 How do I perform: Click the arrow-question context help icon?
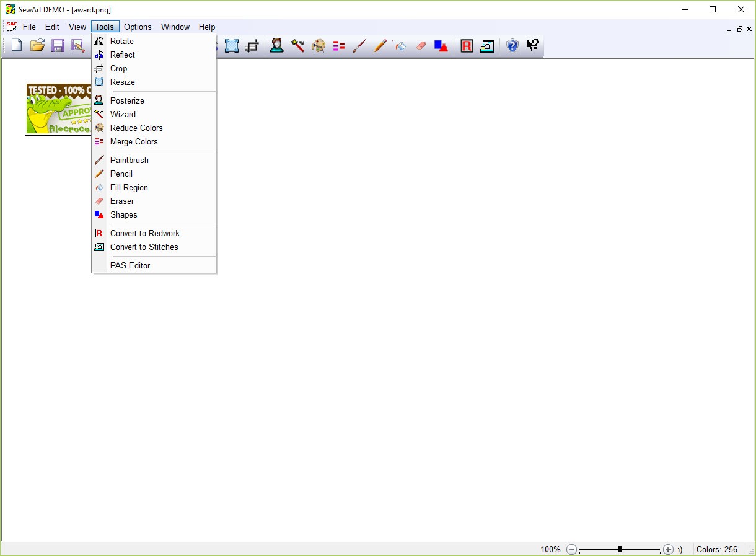(532, 46)
